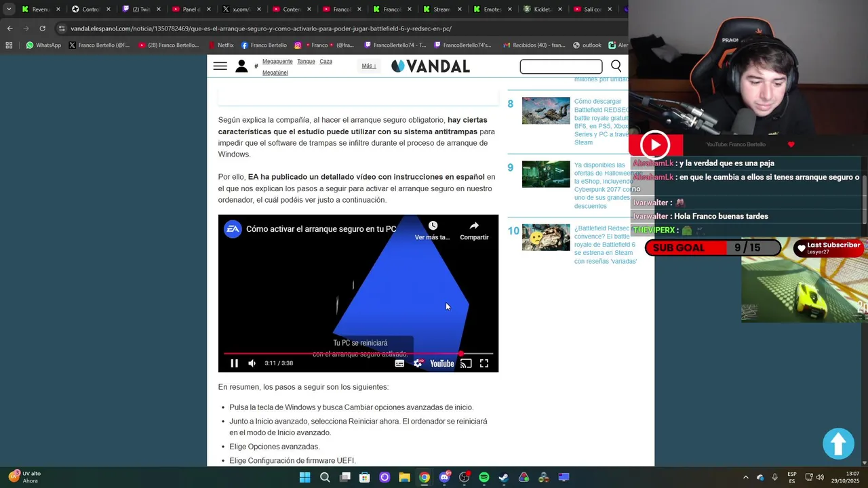
Task: Go back in Chrome browser
Action: pyautogui.click(x=9, y=28)
